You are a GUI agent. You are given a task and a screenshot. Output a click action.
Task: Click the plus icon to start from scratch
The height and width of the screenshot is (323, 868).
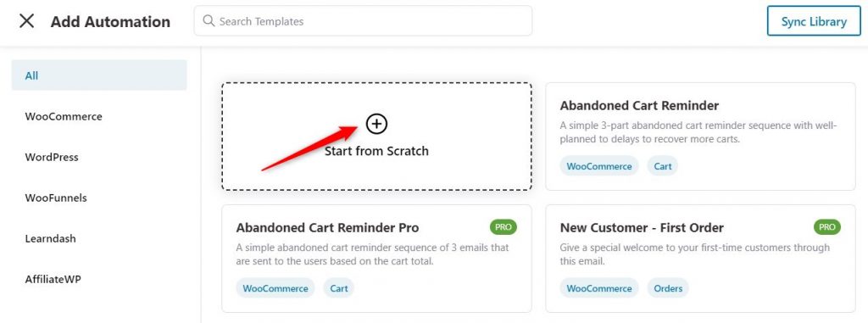(376, 124)
